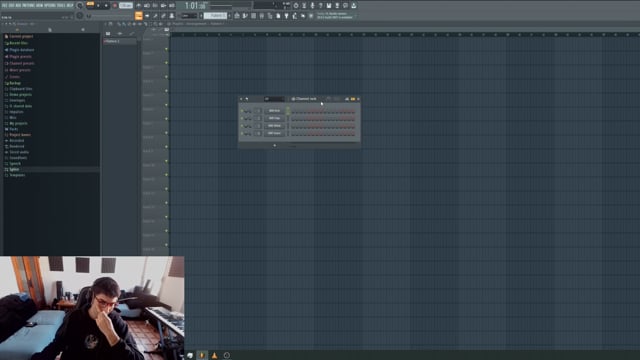Toggle the loop recording icon

172,6
